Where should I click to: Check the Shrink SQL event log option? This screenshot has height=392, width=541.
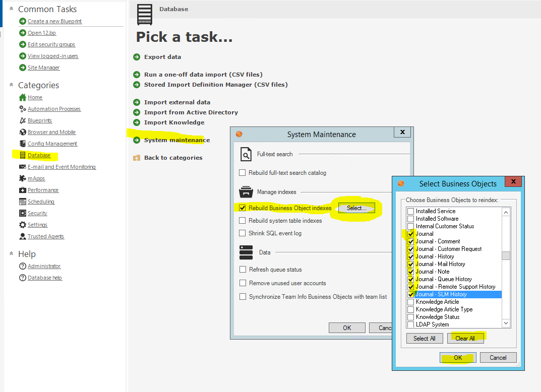[x=243, y=233]
